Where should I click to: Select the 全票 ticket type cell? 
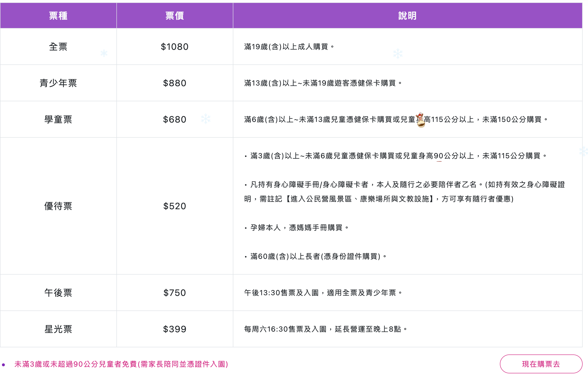click(58, 47)
